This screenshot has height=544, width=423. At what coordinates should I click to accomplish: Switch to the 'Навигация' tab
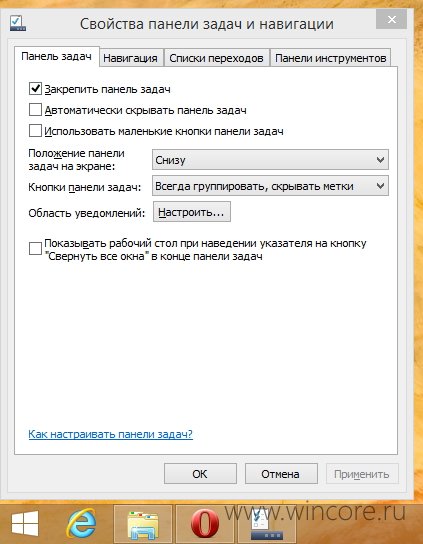[130, 58]
